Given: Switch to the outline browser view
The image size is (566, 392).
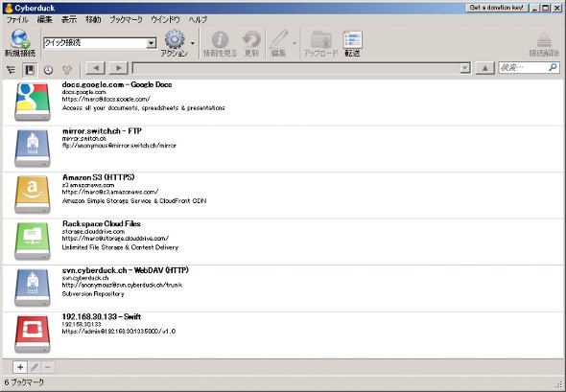Looking at the screenshot, I should coord(12,70).
